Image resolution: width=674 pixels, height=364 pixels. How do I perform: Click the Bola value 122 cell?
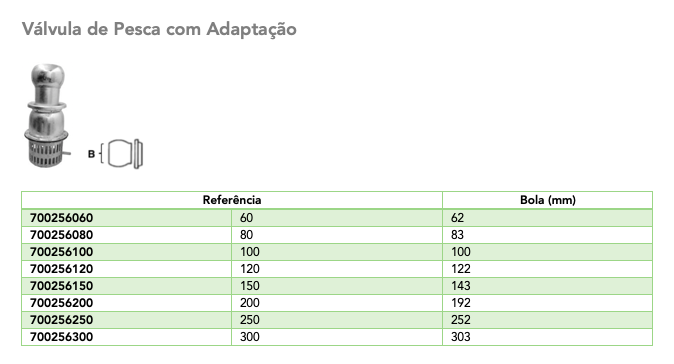pyautogui.click(x=547, y=269)
